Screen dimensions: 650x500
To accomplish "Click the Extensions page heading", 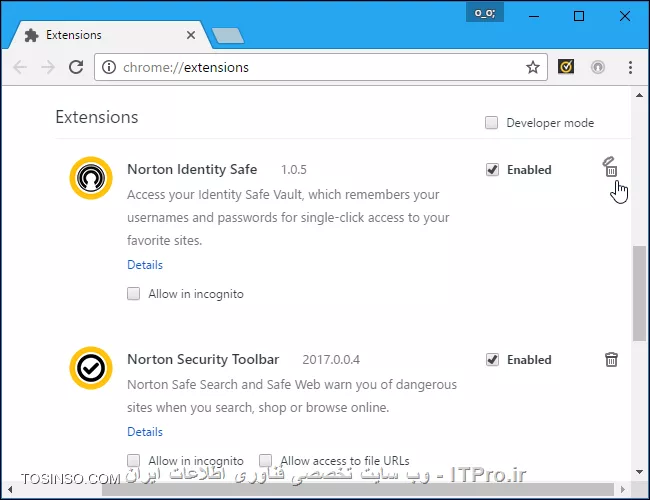I will tap(97, 117).
